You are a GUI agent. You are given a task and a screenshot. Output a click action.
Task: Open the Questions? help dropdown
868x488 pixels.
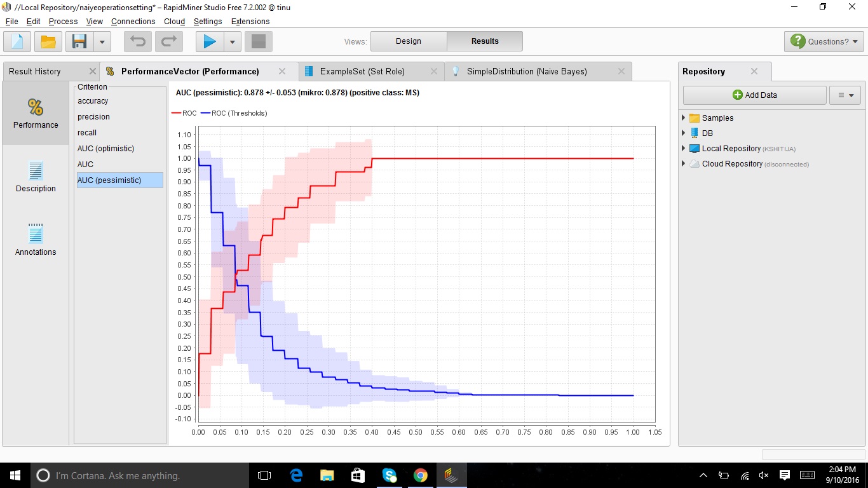tap(824, 41)
